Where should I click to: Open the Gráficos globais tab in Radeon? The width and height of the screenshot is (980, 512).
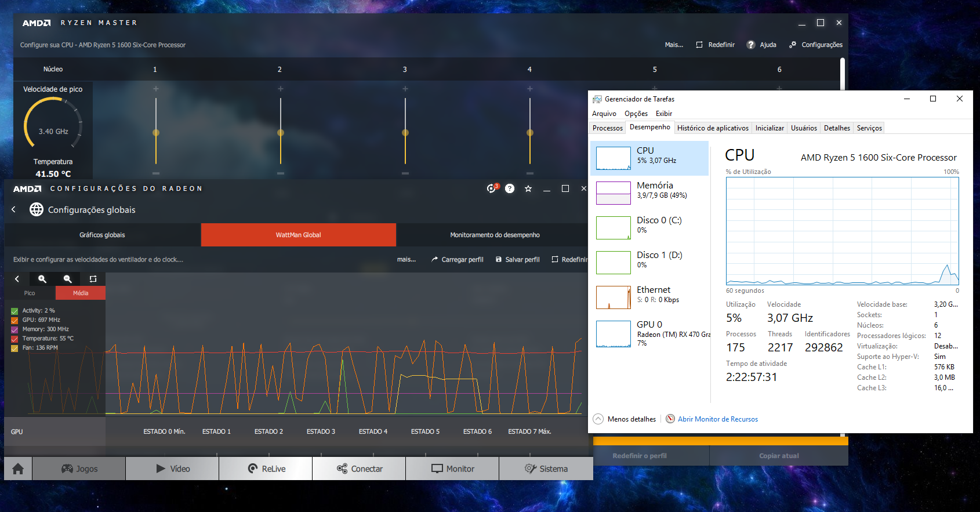click(102, 235)
